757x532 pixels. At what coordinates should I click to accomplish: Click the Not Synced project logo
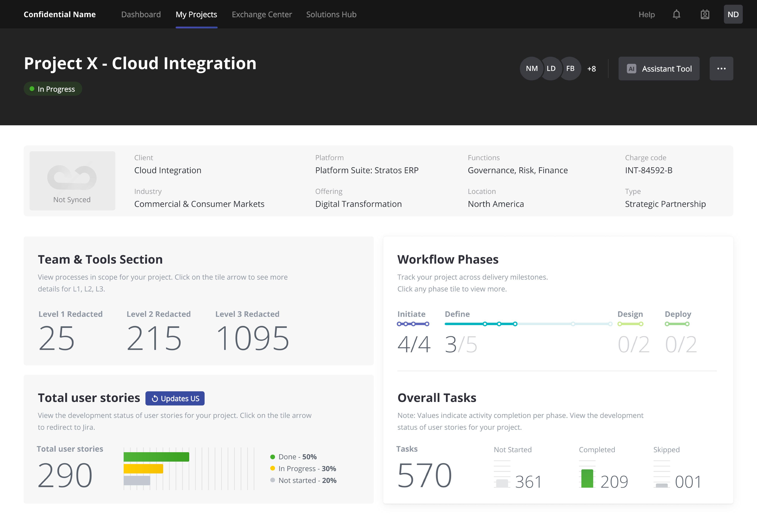(x=72, y=180)
